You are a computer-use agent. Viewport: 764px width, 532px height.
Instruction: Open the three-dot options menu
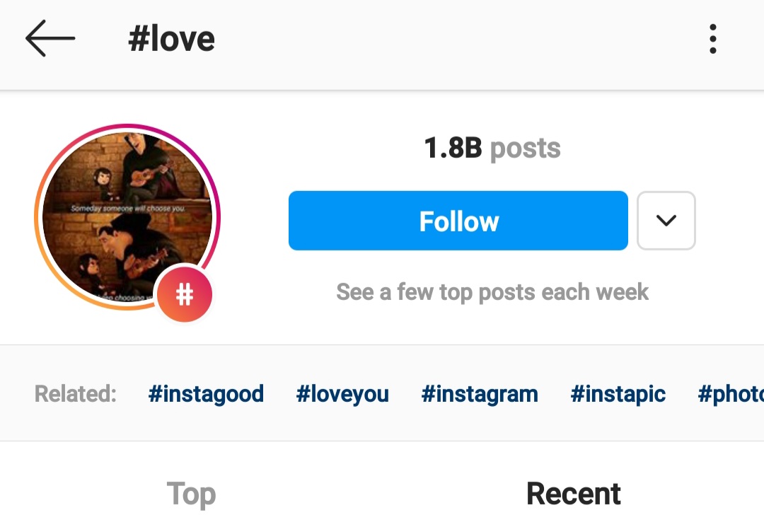(x=712, y=39)
